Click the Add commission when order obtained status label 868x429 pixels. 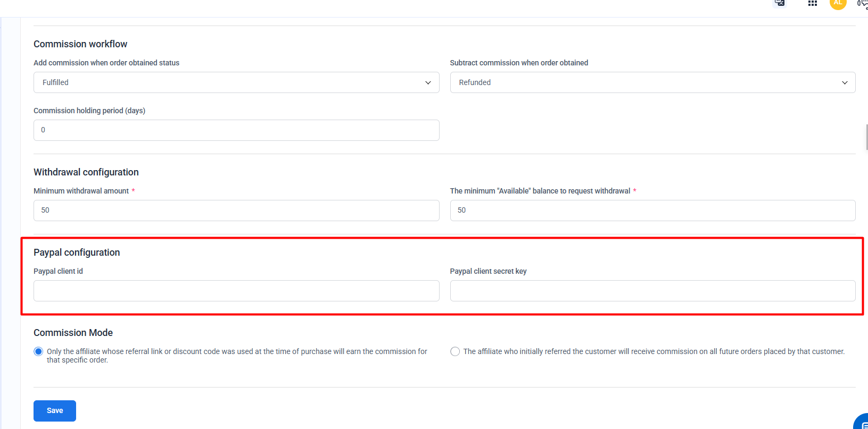(x=106, y=63)
